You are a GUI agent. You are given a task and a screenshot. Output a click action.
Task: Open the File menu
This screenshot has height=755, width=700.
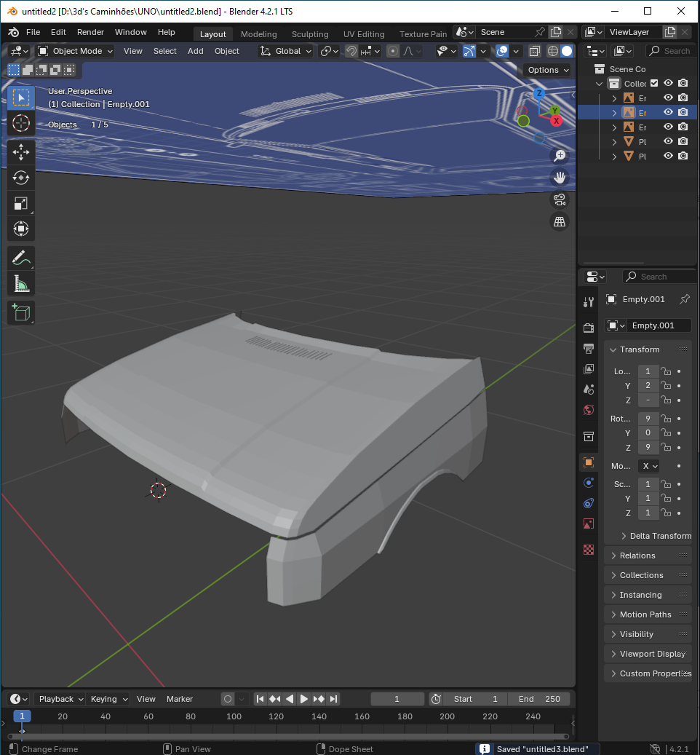point(33,32)
